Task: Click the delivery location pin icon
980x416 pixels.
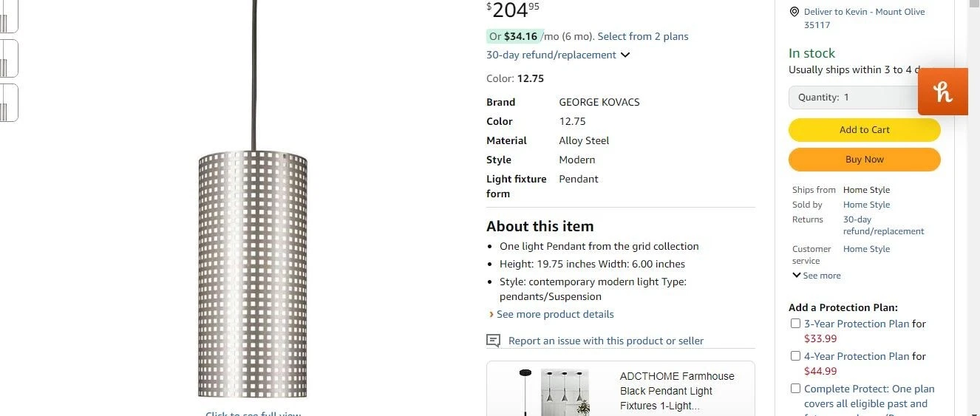Action: point(794,12)
